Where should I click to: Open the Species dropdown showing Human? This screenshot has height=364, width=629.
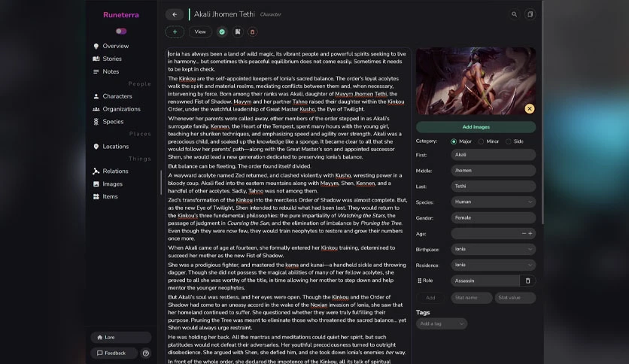[x=493, y=202]
